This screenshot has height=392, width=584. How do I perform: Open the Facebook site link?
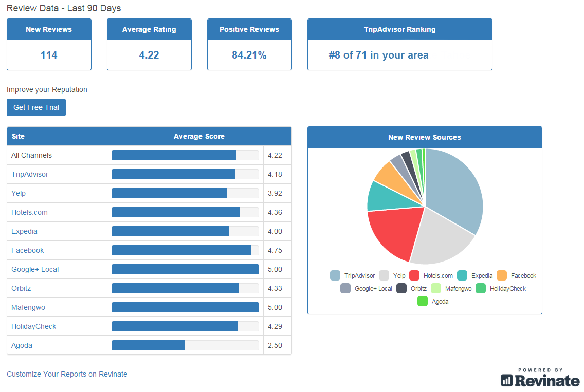click(x=28, y=250)
